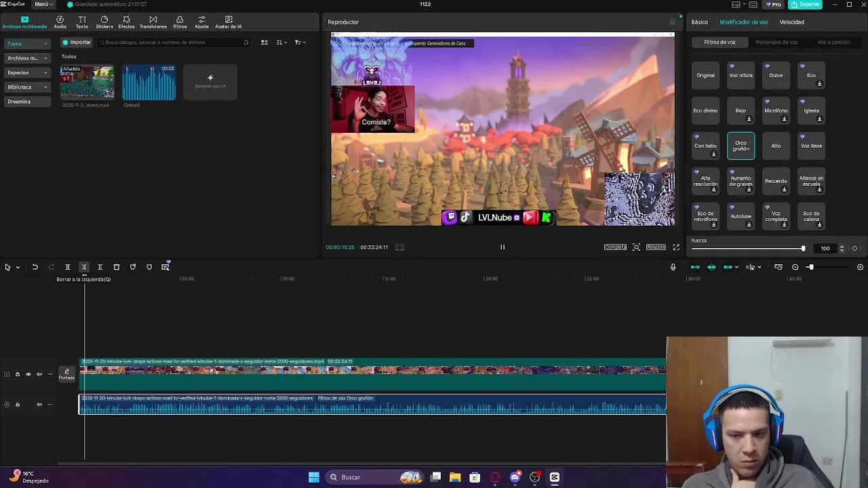The image size is (868, 488).
Task: Open the Texto tool
Action: (82, 22)
